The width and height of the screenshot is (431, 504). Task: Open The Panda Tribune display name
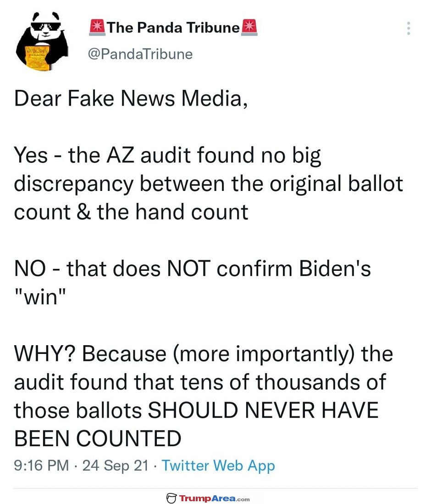173,28
